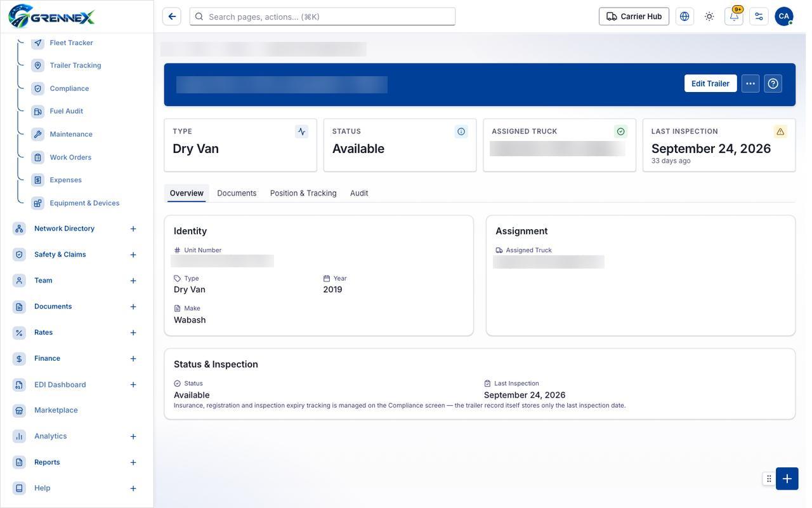Open the Trailer Tracking pin icon
Screen dimensions: 812x508
38,65
